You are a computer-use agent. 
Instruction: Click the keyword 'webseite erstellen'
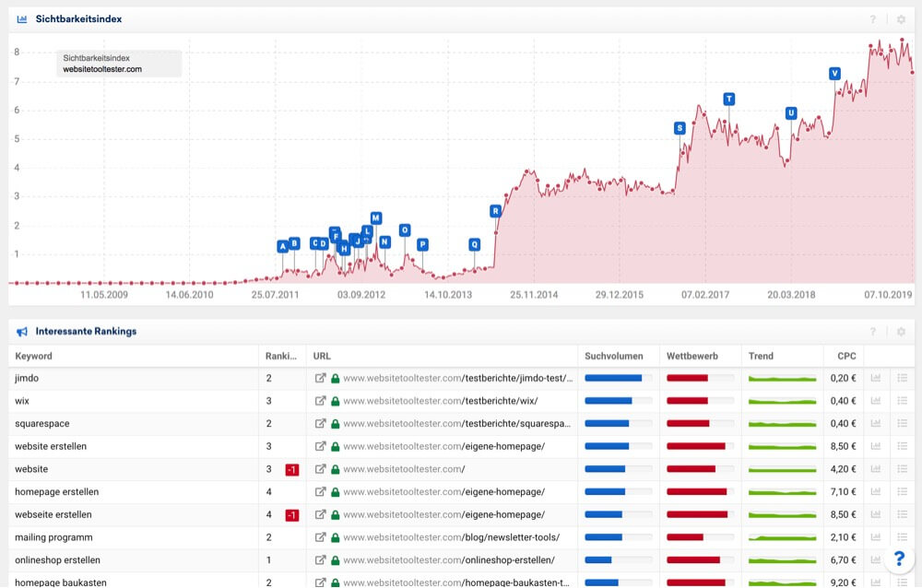tap(53, 514)
